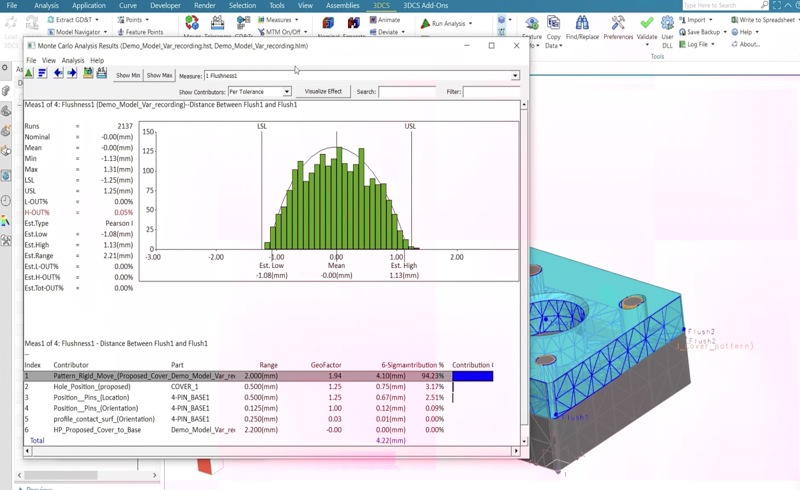This screenshot has height=490, width=800.
Task: Click the Tolerances icon in the ribbon
Action: click(x=217, y=23)
